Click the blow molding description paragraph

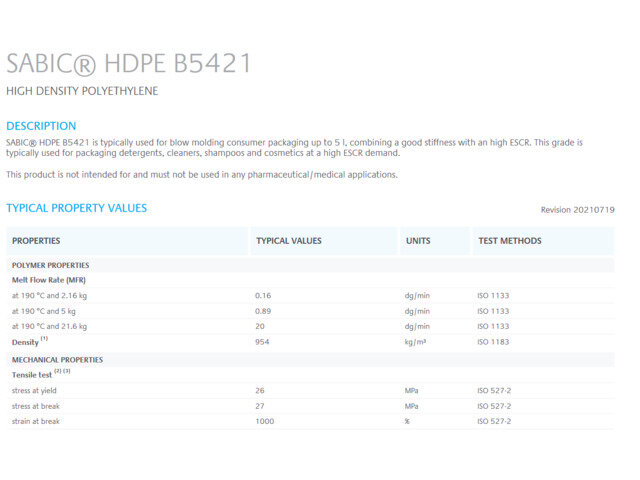[x=294, y=148]
